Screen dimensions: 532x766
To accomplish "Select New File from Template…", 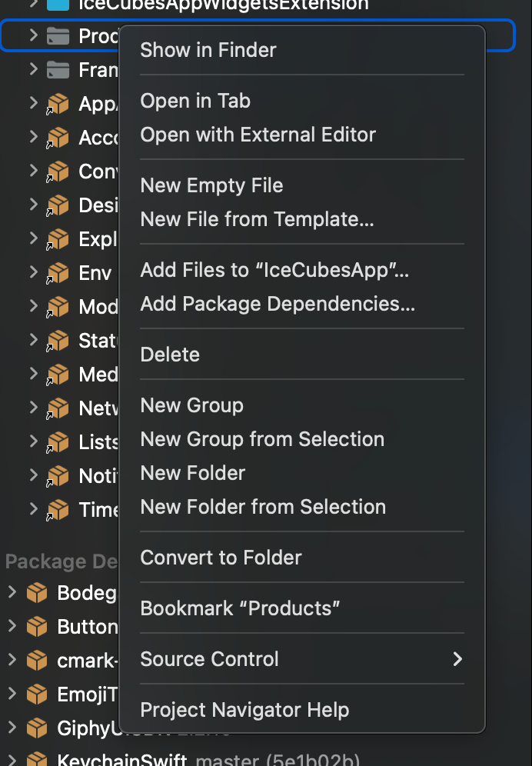I will coord(257,219).
